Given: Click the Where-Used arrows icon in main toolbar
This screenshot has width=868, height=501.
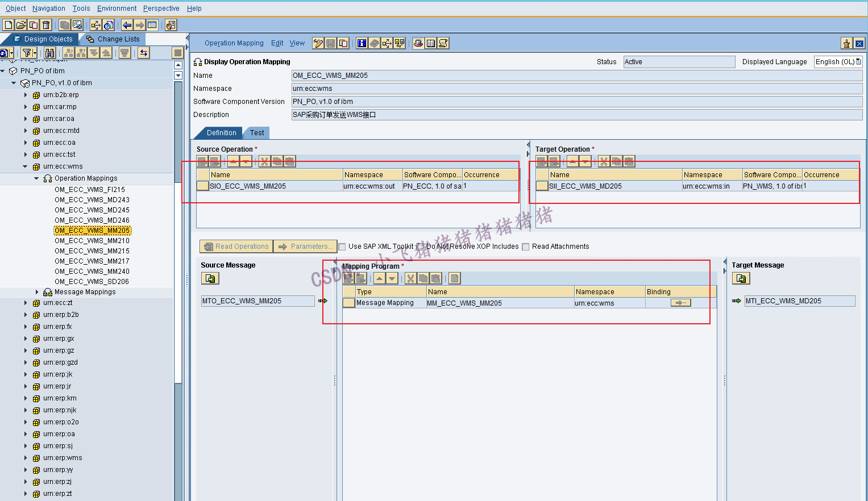Looking at the screenshot, I should click(95, 25).
